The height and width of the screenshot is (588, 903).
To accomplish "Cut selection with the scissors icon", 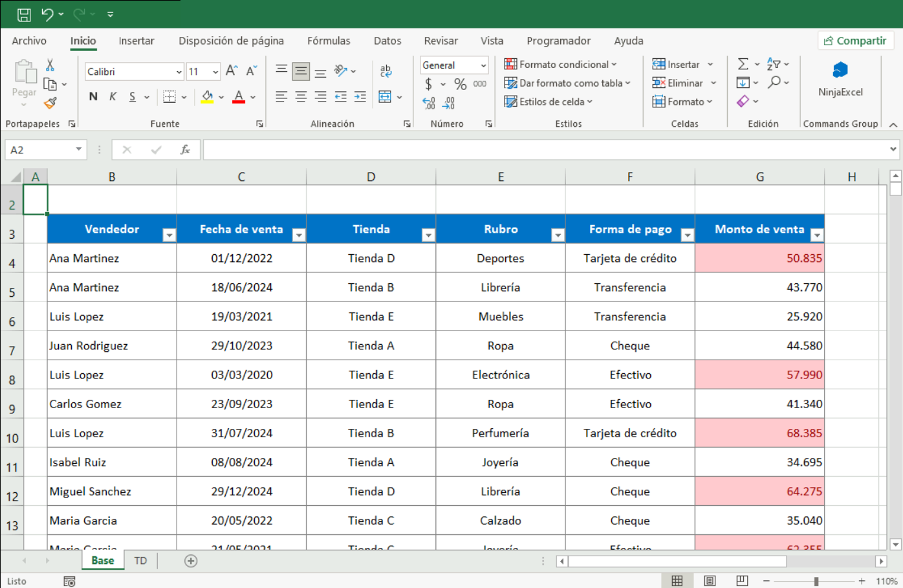I will [50, 65].
